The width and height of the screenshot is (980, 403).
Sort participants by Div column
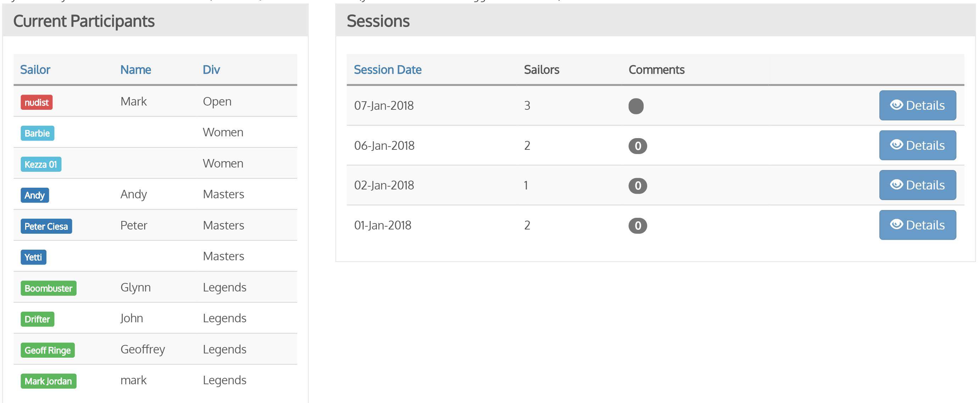pos(211,69)
